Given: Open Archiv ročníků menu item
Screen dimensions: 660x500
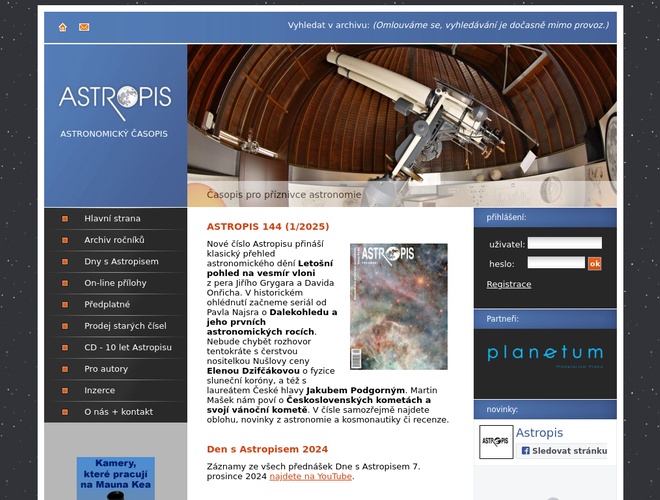Looking at the screenshot, I should 114,240.
